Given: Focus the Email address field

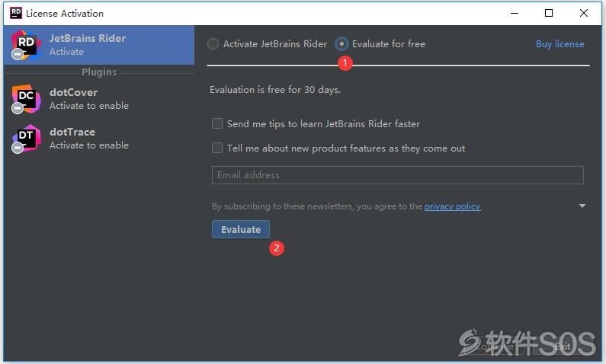Looking at the screenshot, I should (398, 175).
